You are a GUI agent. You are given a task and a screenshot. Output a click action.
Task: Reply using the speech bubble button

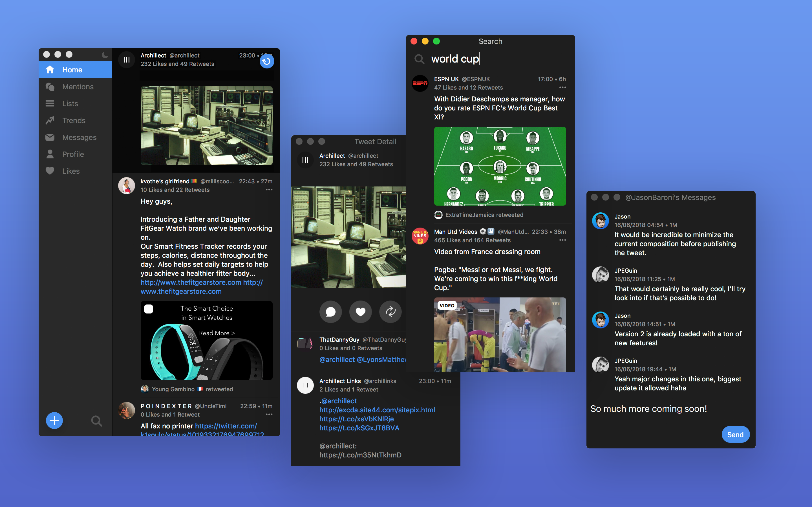point(330,312)
